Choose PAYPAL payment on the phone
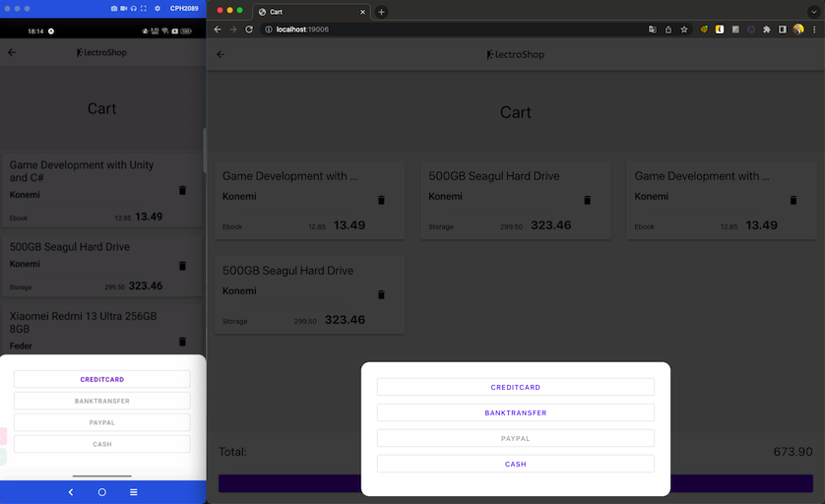This screenshot has height=504, width=825. (x=102, y=422)
